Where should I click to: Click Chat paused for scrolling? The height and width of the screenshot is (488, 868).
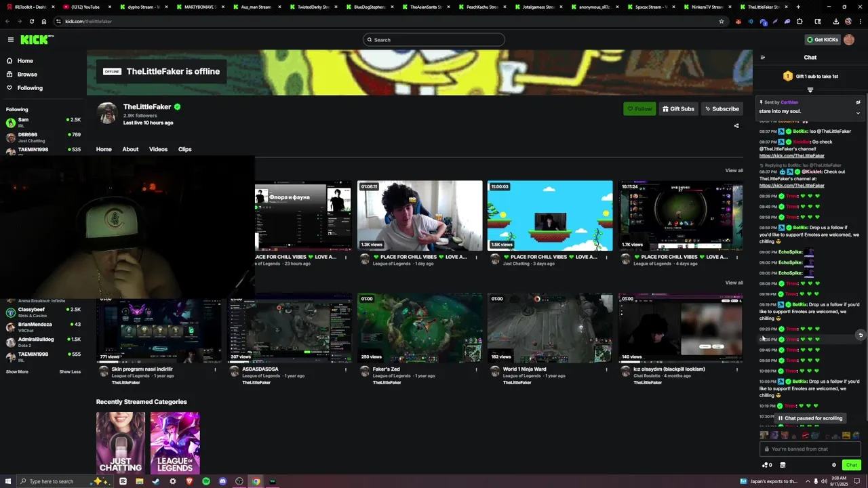[x=810, y=418]
